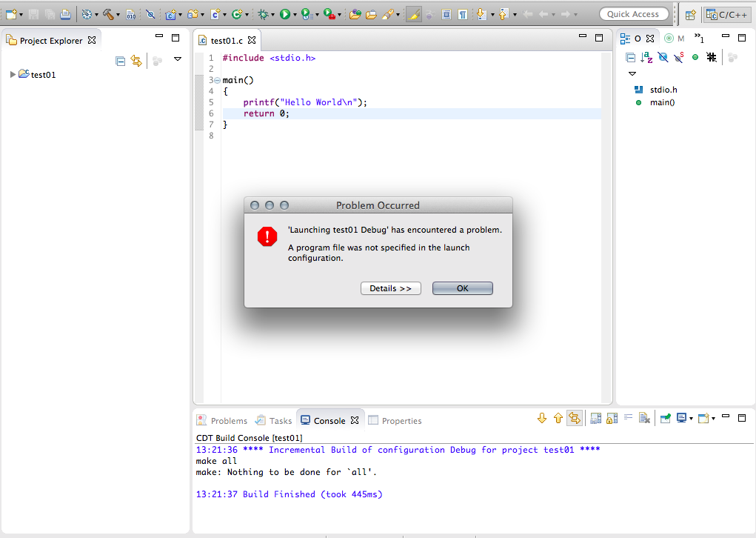Select the test01.c editor tab
This screenshot has width=756, height=538.
pos(226,41)
